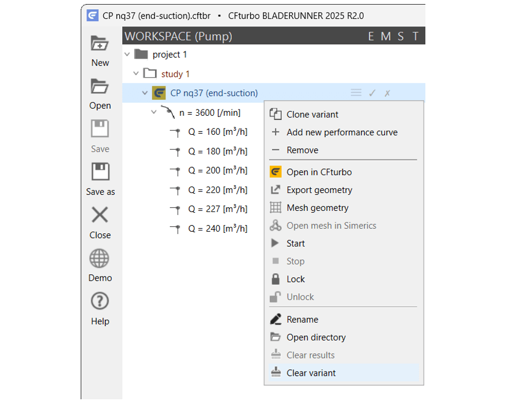Viewport: 513px width, 420px height.
Task: Choose Rename from the context menu
Action: 343,319
